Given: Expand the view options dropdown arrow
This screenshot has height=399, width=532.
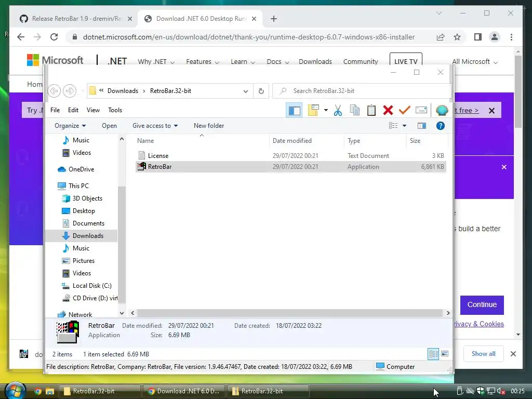Looking at the screenshot, I should (404, 126).
